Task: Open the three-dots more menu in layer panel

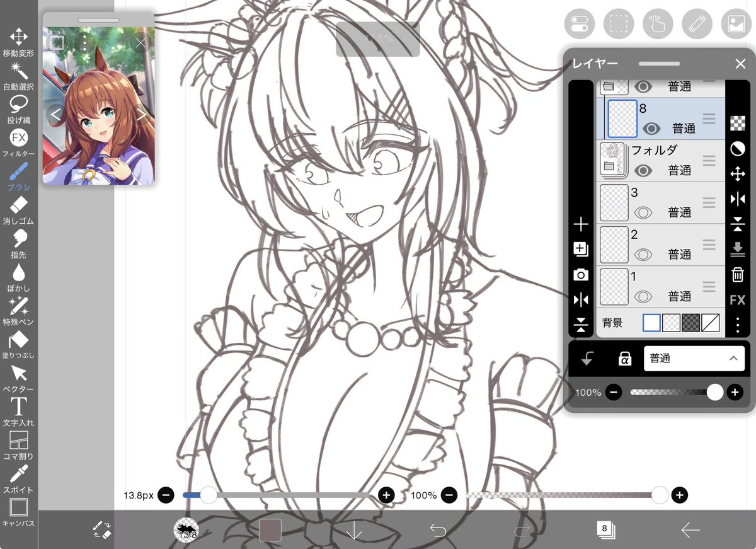Action: [x=737, y=325]
